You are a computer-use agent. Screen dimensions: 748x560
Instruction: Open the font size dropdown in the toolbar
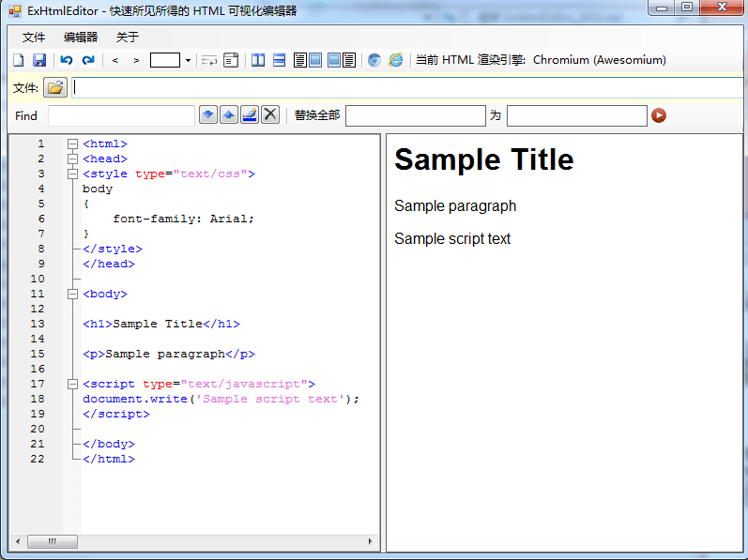click(x=188, y=60)
